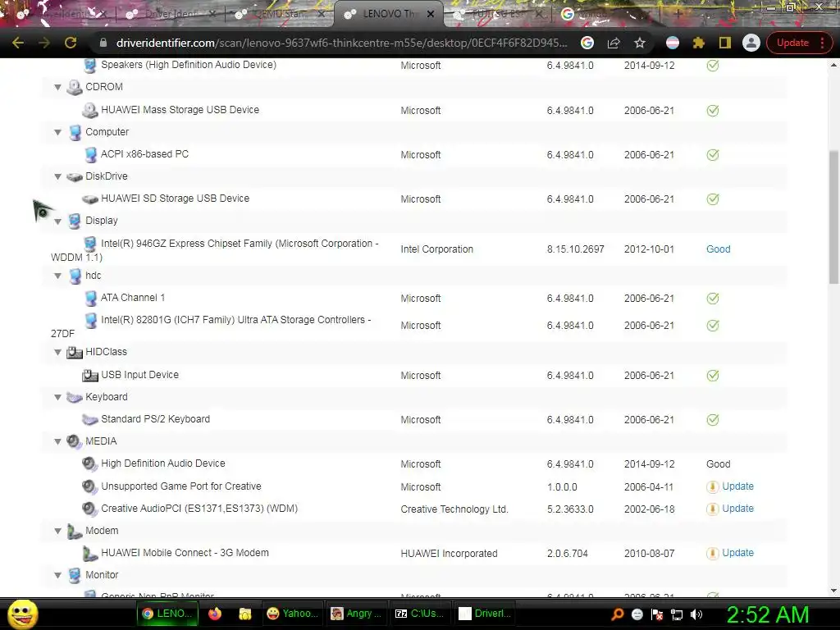
Task: Collapse the hdc category
Action: 57,276
